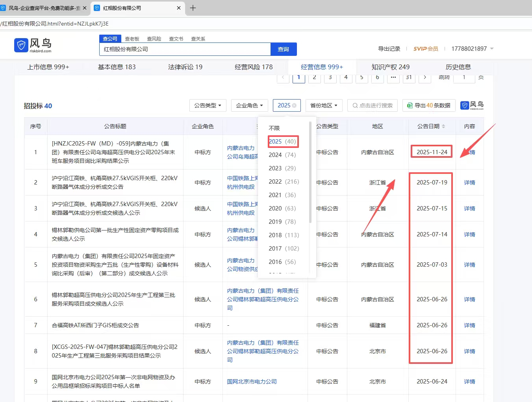532x402 pixels.
Task: Select 2024 (74) from the year list
Action: [x=282, y=155]
